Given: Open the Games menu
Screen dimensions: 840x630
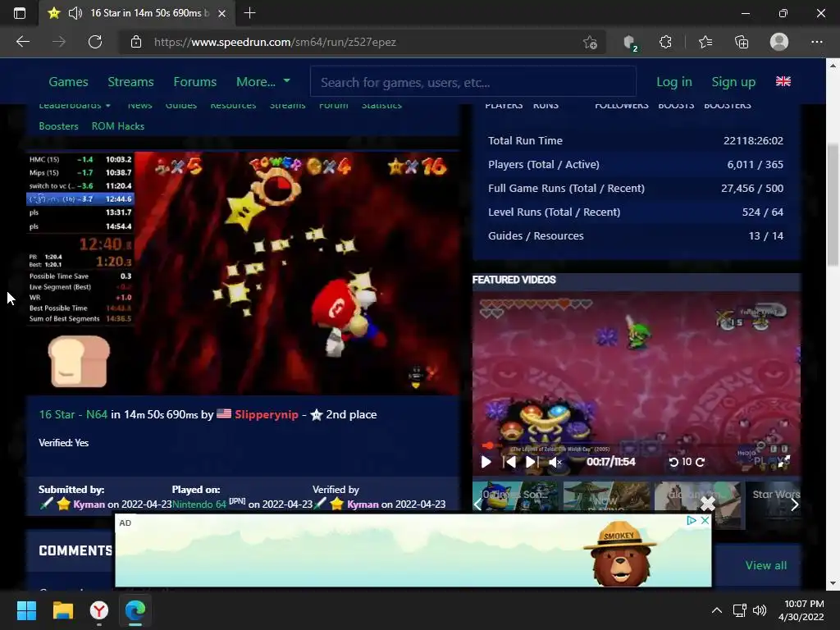Looking at the screenshot, I should tap(69, 82).
